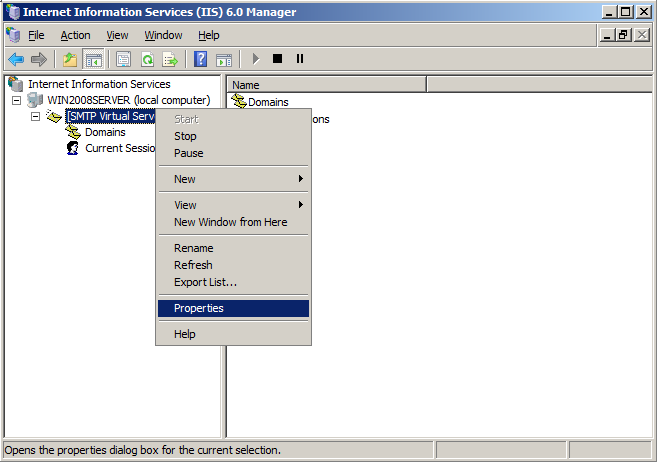Viewport: 657px width, 462px height.
Task: Click the IIS icon in the title bar
Action: pyautogui.click(x=13, y=12)
